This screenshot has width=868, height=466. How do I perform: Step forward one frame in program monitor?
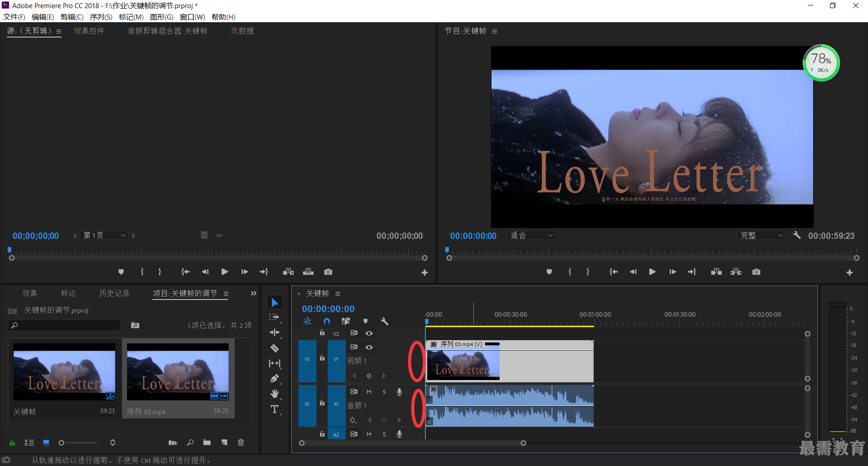[673, 272]
